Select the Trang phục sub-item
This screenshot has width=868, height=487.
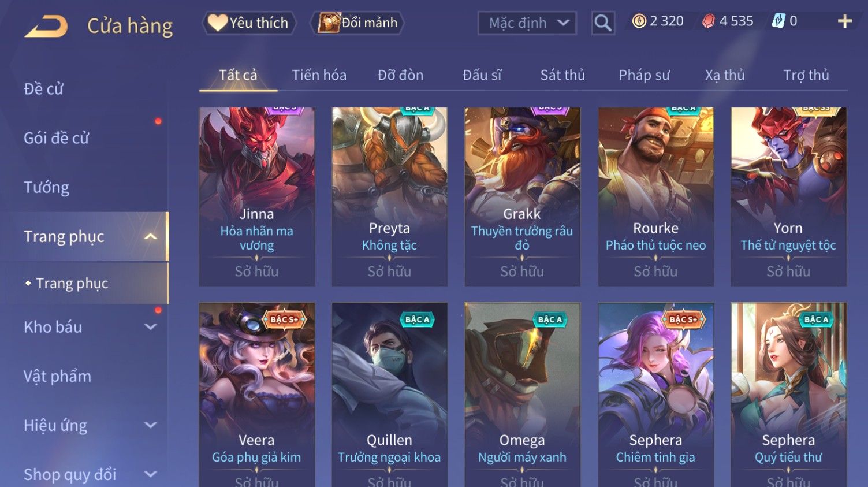tap(72, 283)
